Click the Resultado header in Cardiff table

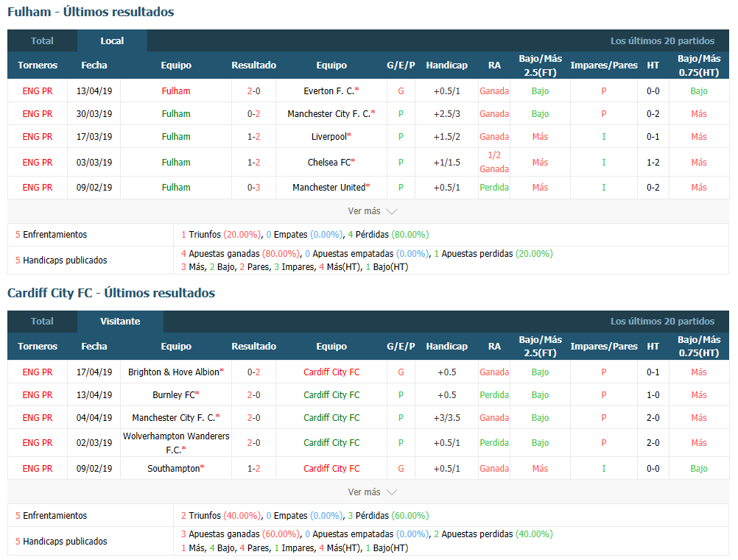tap(253, 347)
